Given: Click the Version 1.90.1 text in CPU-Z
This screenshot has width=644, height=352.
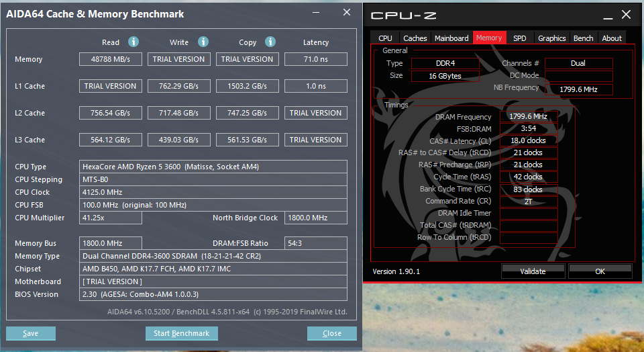Looking at the screenshot, I should tap(396, 271).
